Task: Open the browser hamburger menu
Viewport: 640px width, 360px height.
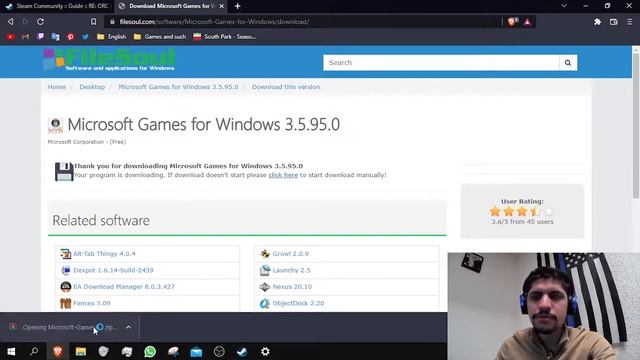Action: pos(629,22)
